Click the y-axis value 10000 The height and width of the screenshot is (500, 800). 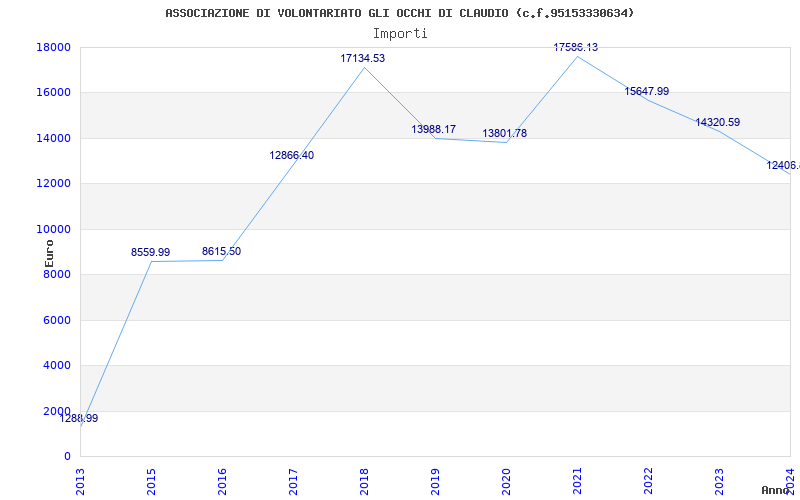click(x=53, y=229)
